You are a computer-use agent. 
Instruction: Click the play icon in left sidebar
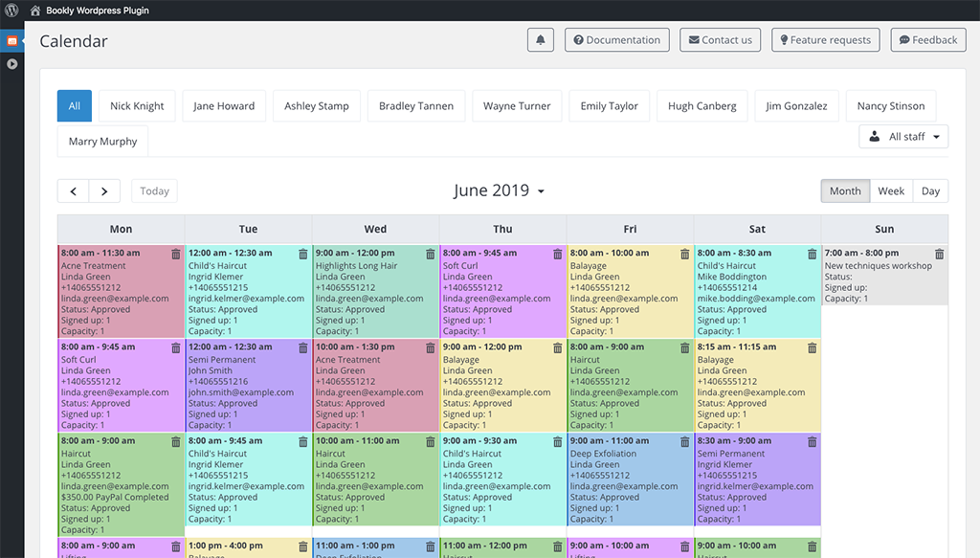(x=11, y=64)
